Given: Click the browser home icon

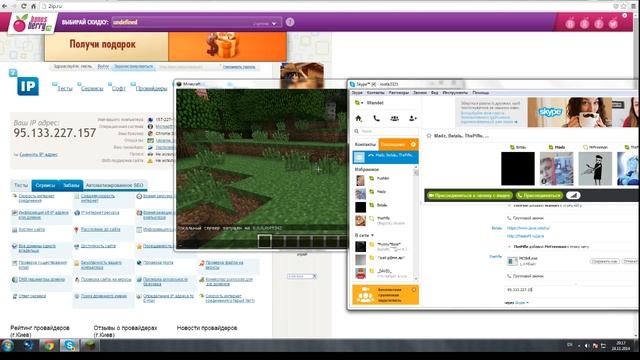Looking at the screenshot, I should [x=33, y=6].
